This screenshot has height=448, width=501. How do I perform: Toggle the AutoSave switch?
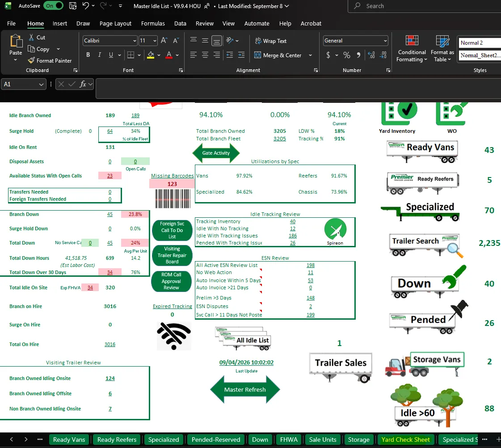pyautogui.click(x=53, y=6)
